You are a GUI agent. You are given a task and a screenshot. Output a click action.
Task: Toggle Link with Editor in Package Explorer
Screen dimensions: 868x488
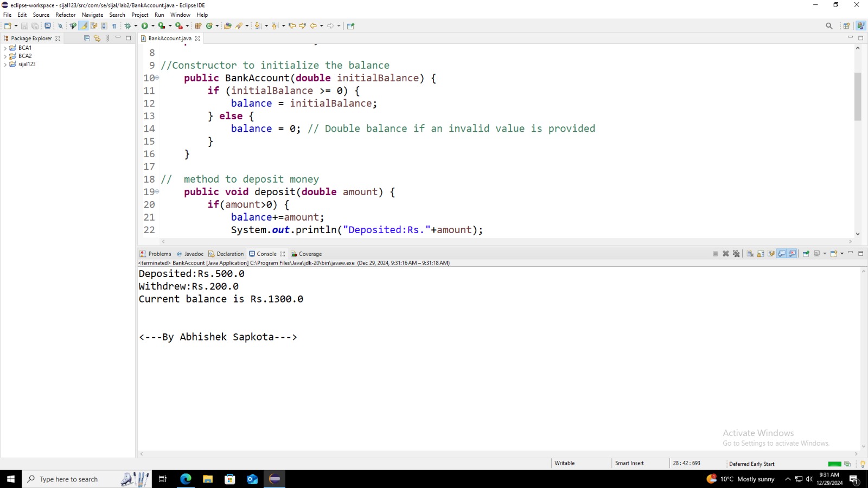click(97, 38)
